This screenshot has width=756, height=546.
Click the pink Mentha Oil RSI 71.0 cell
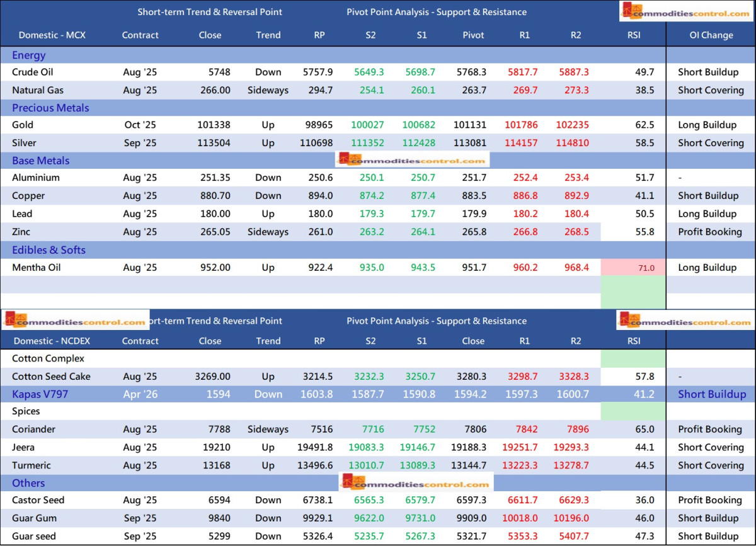click(x=633, y=268)
